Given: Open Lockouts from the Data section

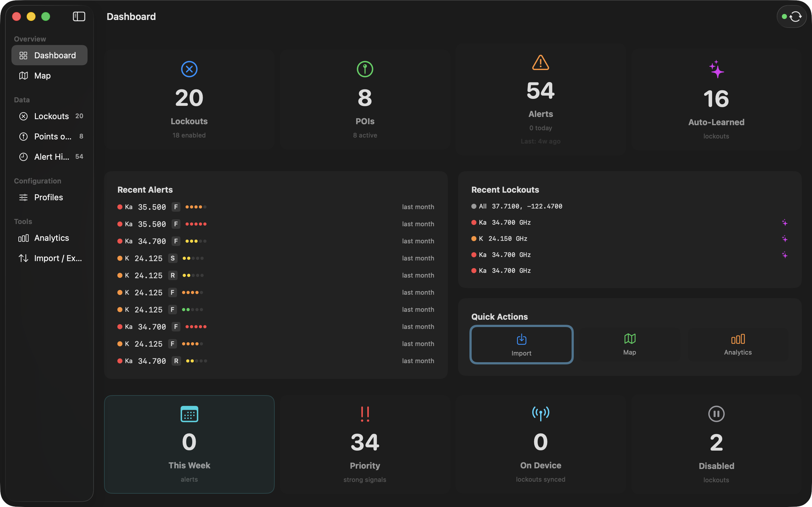Looking at the screenshot, I should click(x=51, y=116).
